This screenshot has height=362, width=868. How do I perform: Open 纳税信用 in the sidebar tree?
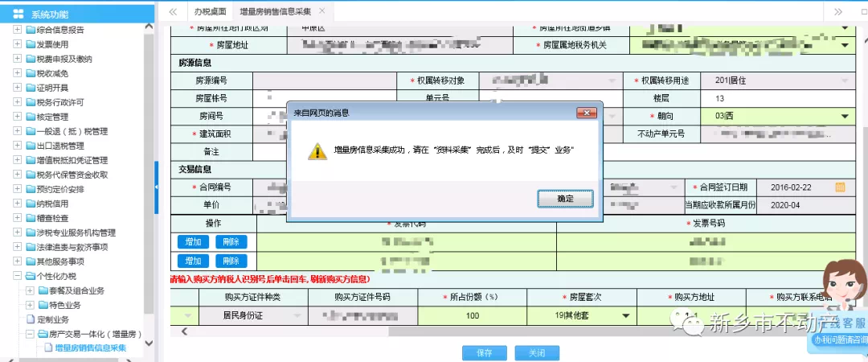pyautogui.click(x=52, y=204)
